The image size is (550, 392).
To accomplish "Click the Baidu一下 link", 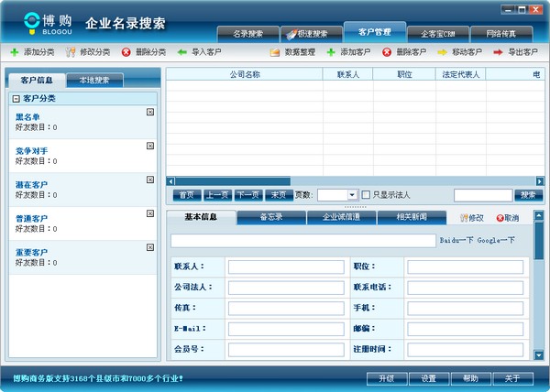I will 456,240.
